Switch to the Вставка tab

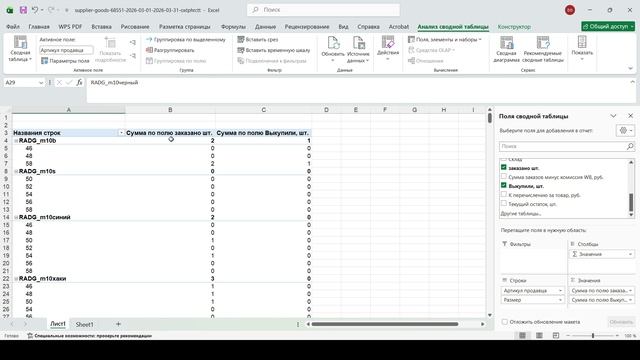click(x=101, y=27)
